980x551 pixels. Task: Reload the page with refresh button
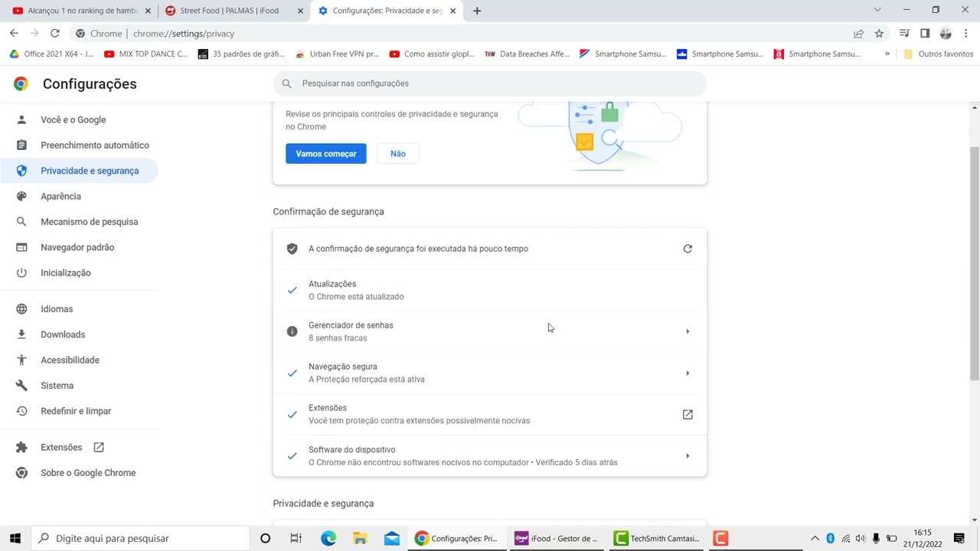(55, 34)
